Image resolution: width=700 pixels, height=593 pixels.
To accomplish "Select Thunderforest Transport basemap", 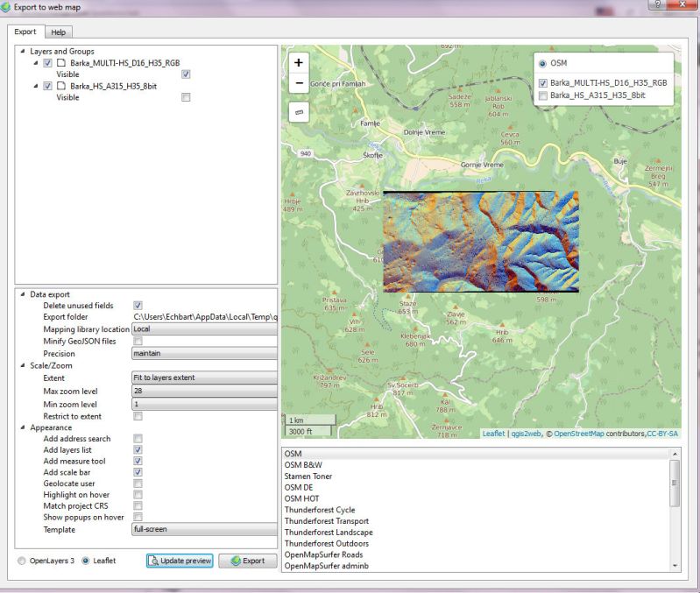I will pyautogui.click(x=476, y=520).
